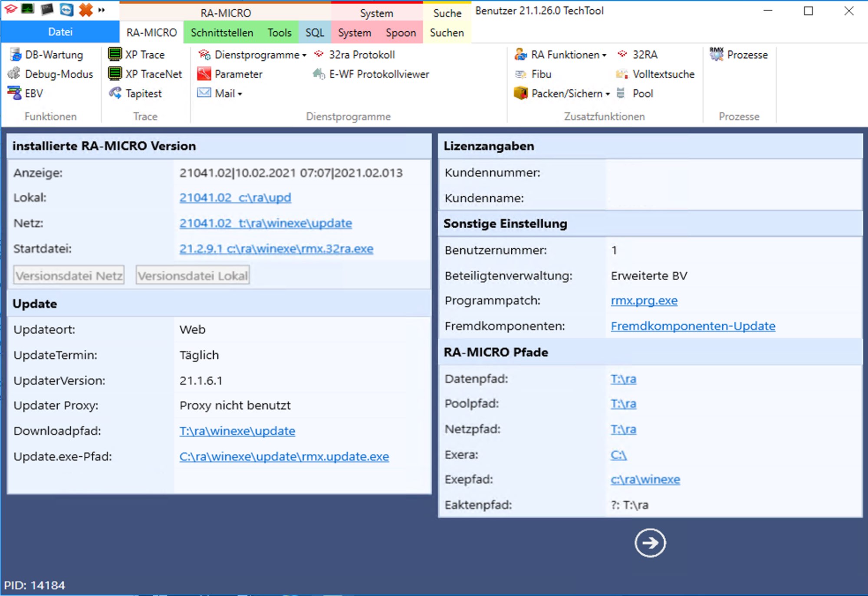Switch to the SQL tab
868x596 pixels.
tap(315, 33)
